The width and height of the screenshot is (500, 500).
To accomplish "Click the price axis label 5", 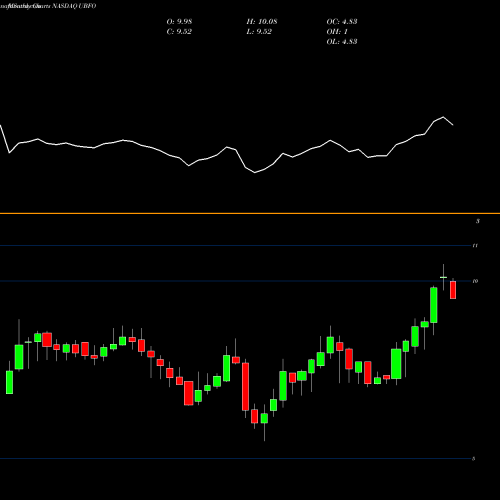I will tap(473, 459).
